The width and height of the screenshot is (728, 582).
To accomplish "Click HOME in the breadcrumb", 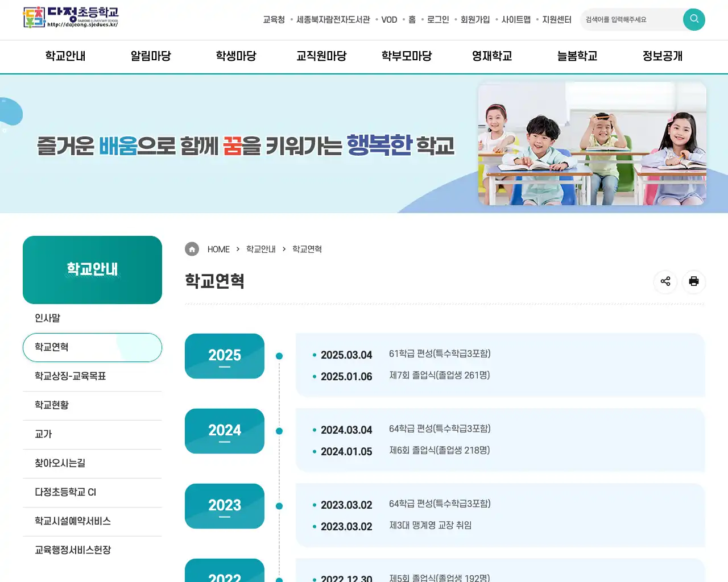I will pos(218,250).
